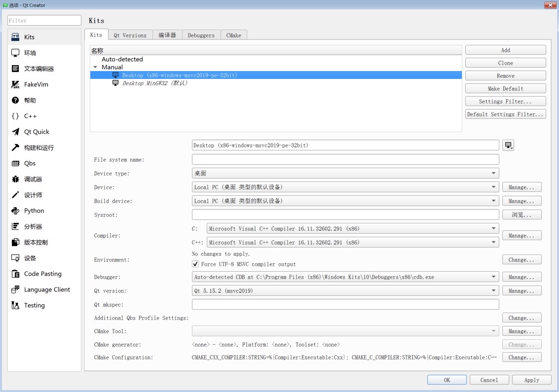Open Language Client icon
Image resolution: width=559 pixels, height=392 pixels.
[15, 289]
